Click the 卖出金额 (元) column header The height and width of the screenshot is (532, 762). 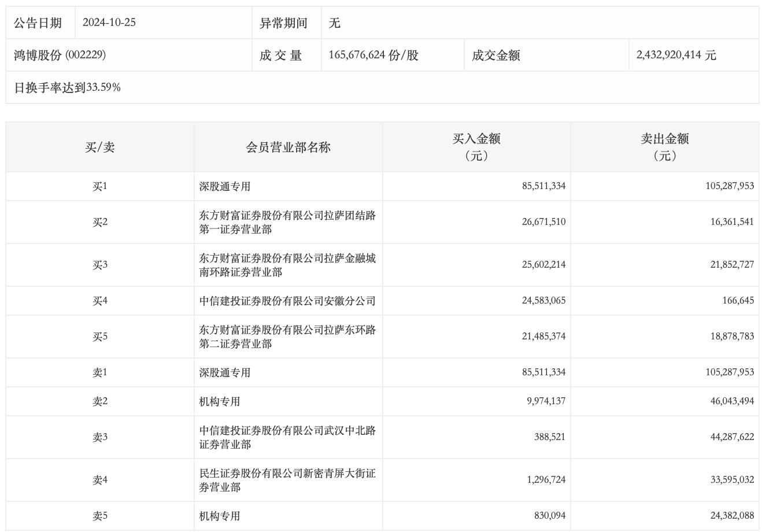(x=664, y=147)
